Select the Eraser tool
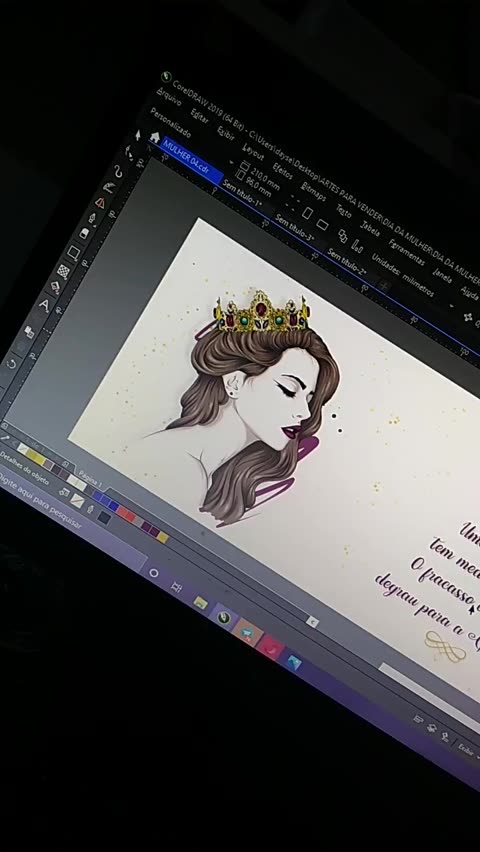The image size is (480, 852). (x=84, y=234)
